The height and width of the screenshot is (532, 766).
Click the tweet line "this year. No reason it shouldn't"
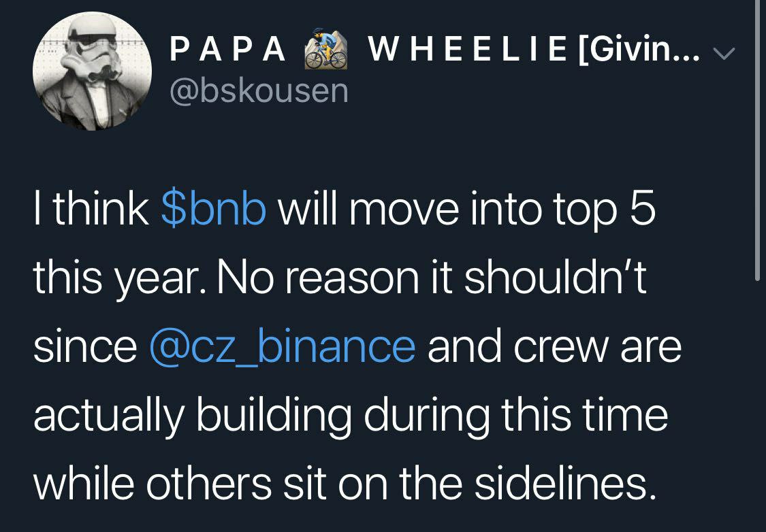point(340,279)
